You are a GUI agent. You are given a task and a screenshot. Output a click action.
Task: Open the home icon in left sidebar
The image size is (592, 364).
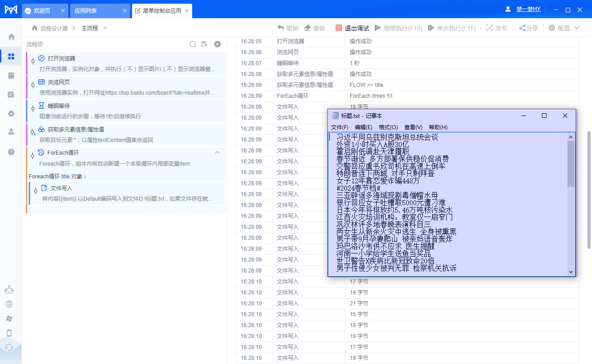(11, 37)
